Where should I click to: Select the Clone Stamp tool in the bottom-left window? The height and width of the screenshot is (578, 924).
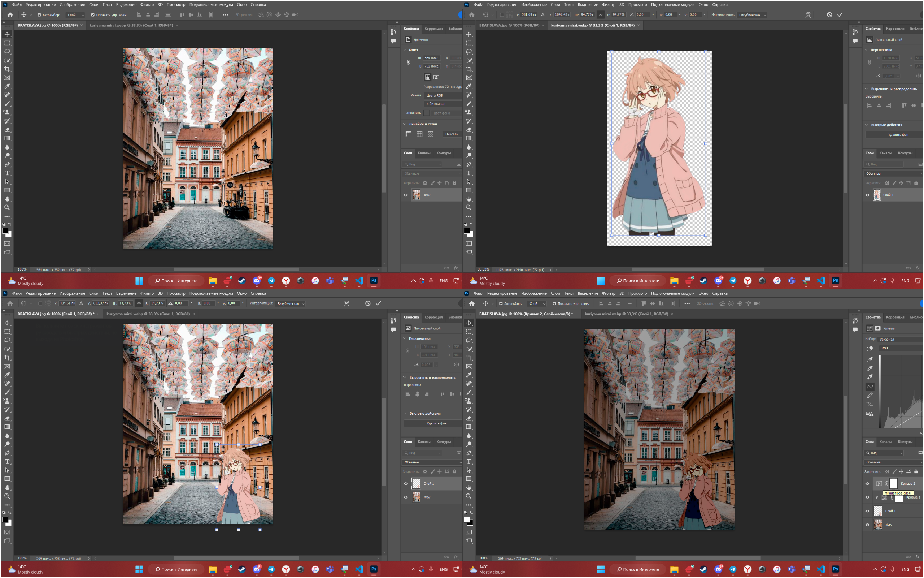tap(7, 401)
